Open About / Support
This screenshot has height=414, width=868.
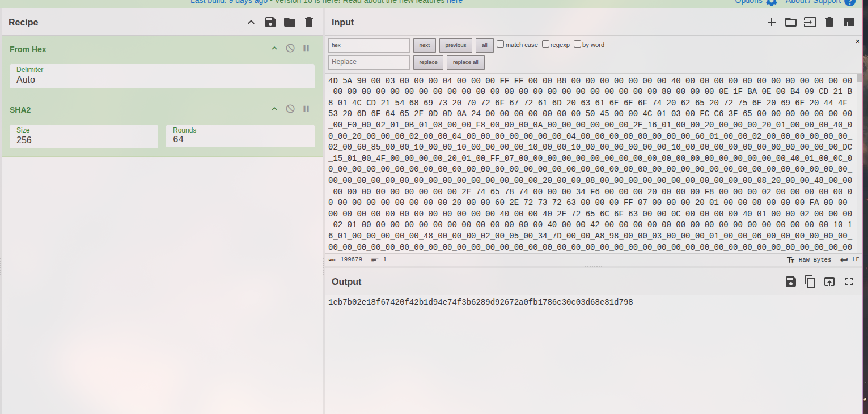pos(812,3)
